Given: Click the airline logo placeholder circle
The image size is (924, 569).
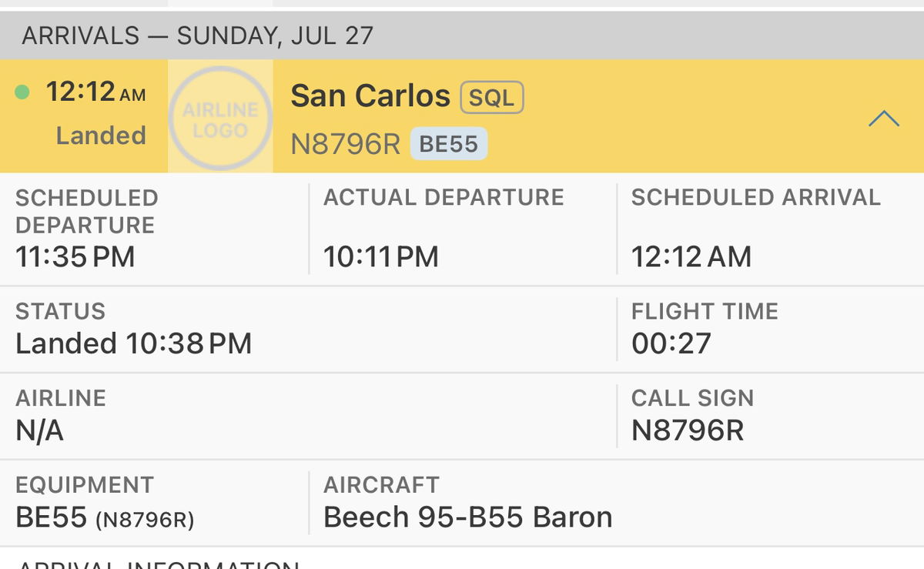Looking at the screenshot, I should point(220,119).
